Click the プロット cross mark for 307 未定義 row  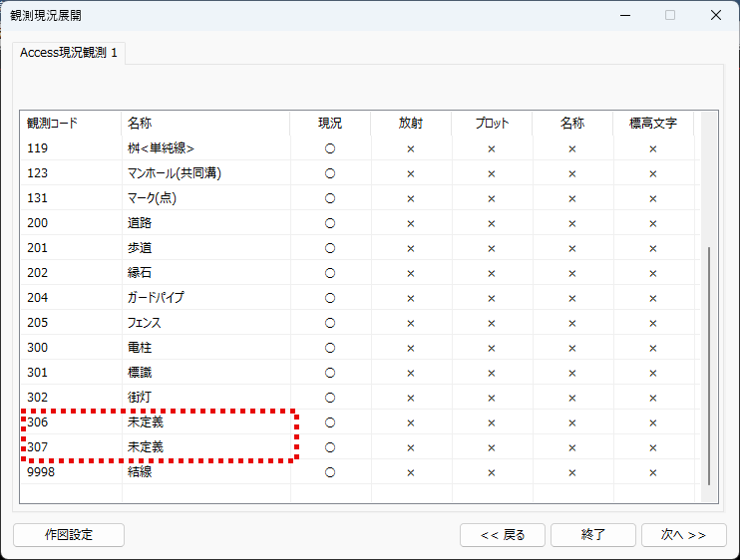pos(491,447)
